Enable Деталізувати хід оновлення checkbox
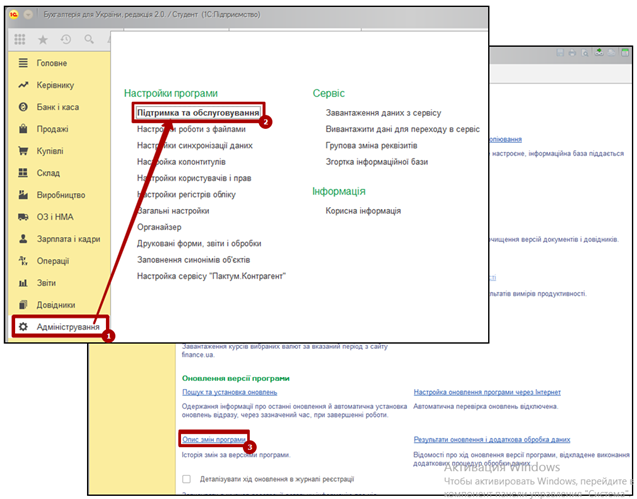 [x=187, y=479]
